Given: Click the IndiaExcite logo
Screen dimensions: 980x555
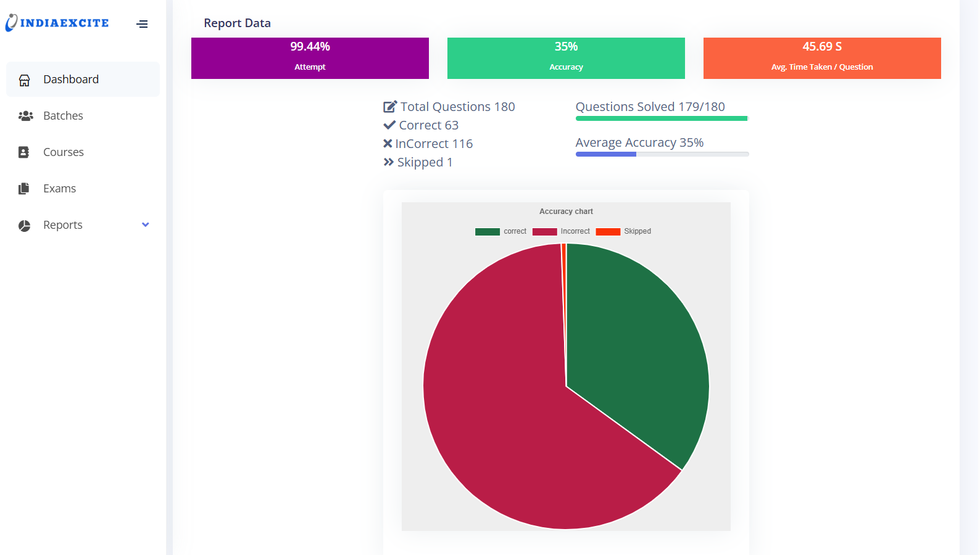Looking at the screenshot, I should click(57, 23).
